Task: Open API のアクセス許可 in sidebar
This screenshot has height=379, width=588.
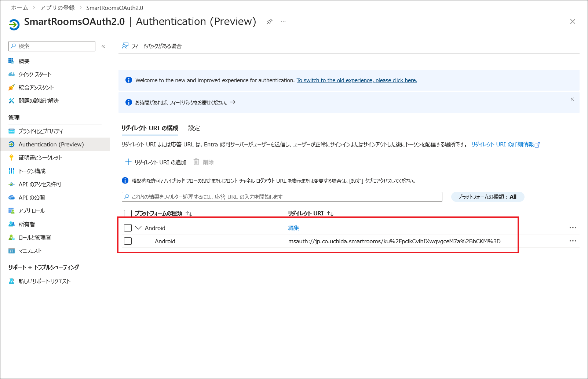Action: (40, 184)
